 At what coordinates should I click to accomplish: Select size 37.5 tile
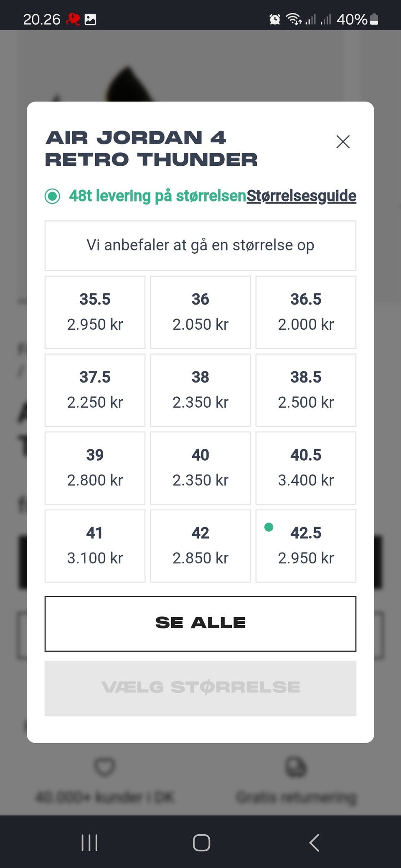tap(95, 390)
